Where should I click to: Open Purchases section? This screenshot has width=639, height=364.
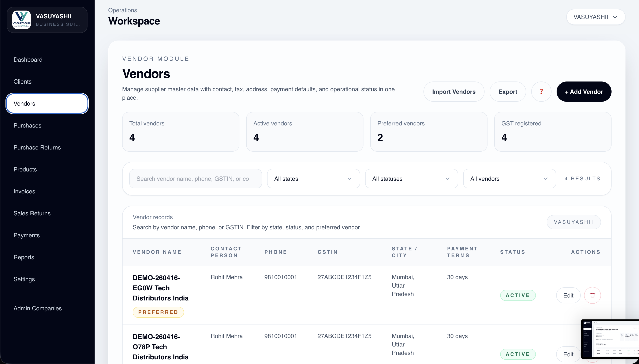click(x=47, y=125)
